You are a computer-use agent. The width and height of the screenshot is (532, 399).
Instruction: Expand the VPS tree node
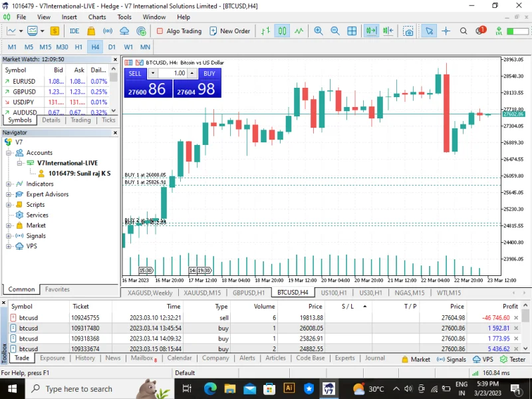point(9,246)
